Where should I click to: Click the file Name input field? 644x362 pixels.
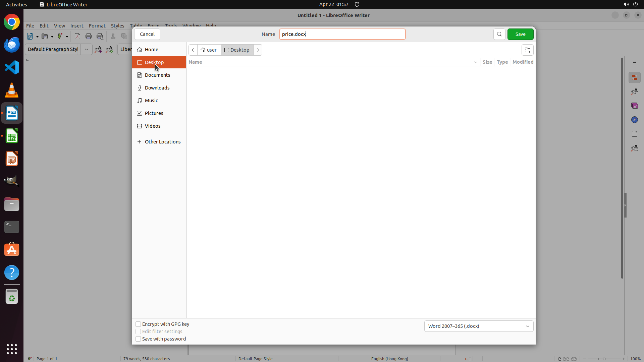(x=342, y=34)
